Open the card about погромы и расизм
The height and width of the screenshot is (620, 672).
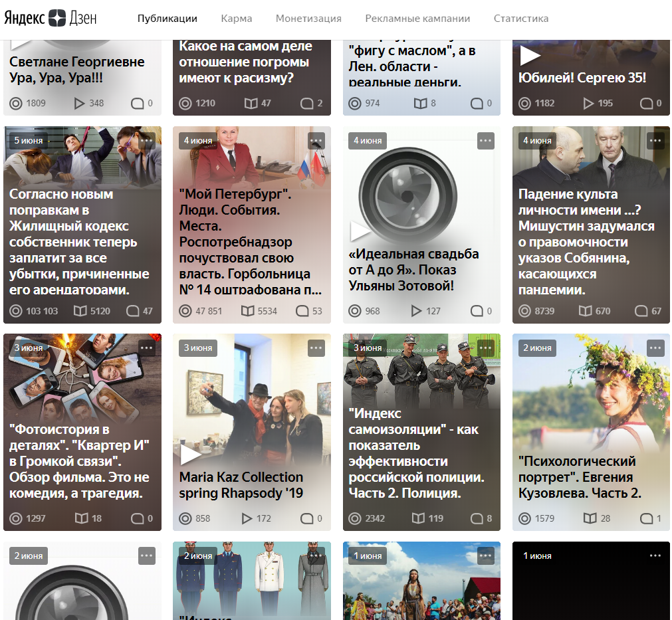(x=252, y=78)
